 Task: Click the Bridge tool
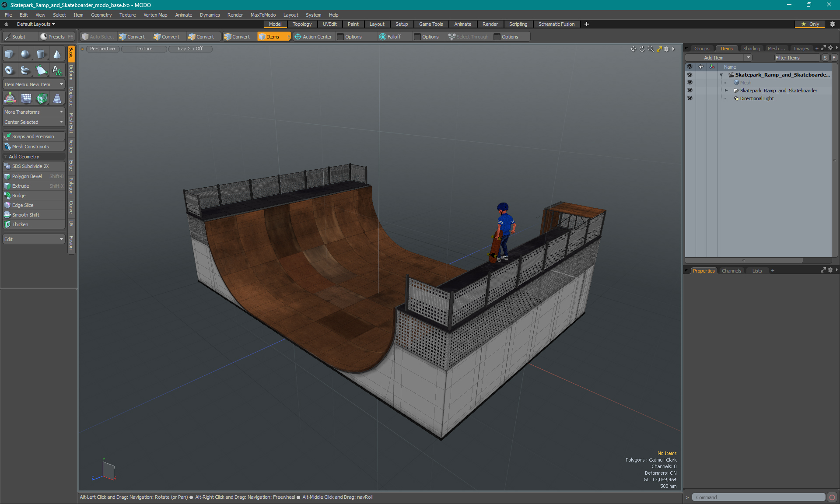tap(34, 196)
